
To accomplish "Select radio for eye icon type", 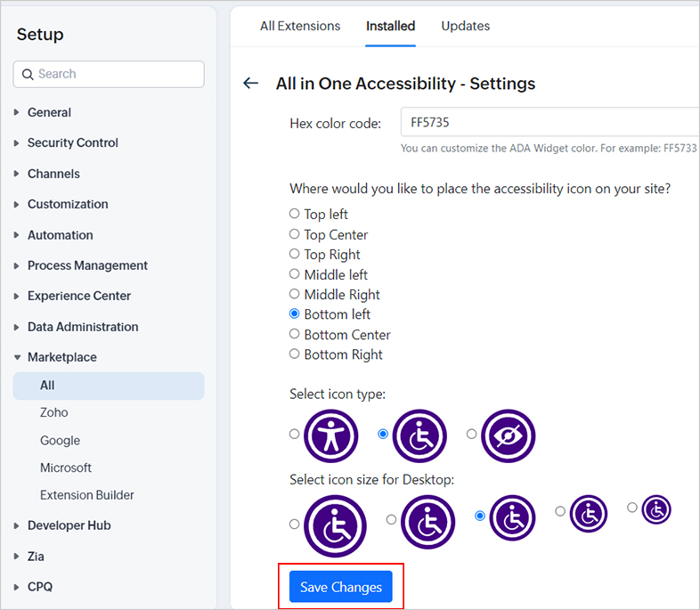I will tap(471, 434).
